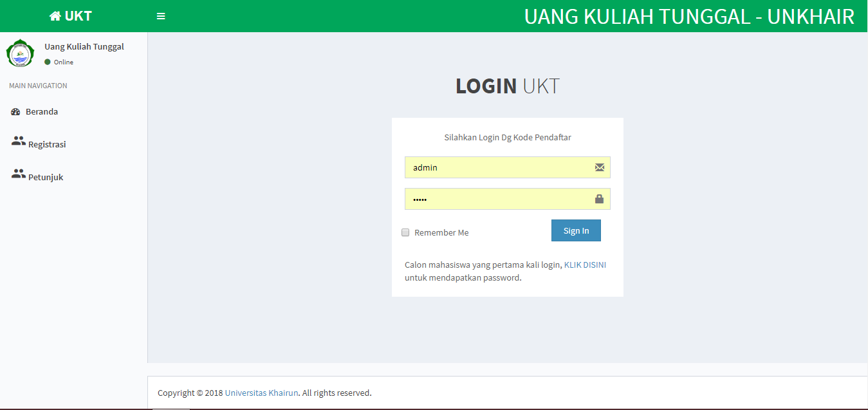Viewport: 868px width, 410px height.
Task: Click the LOGIN UKT heading
Action: coord(508,86)
